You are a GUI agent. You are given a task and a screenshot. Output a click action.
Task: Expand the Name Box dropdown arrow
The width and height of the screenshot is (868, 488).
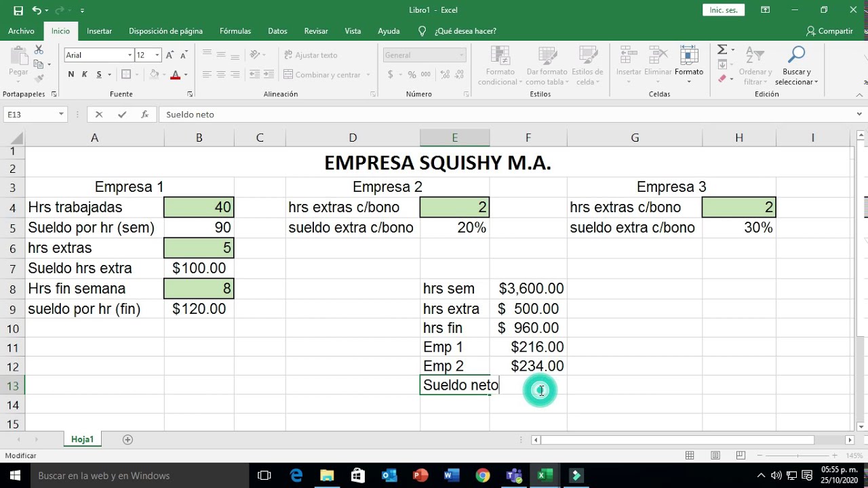coord(61,115)
